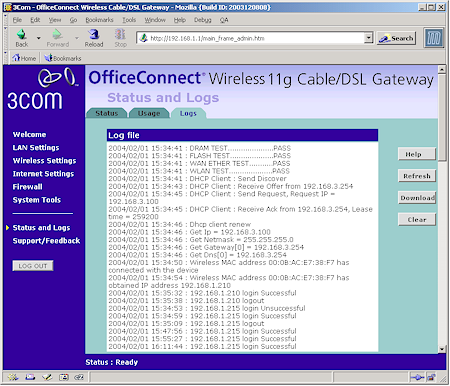Open the Tools menu
Image resolution: width=450 pixels, height=386 pixels.
tap(129, 20)
